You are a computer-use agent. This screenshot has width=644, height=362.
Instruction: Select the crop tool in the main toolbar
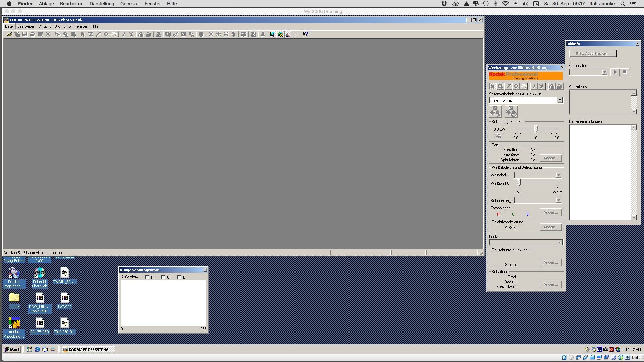(90, 34)
